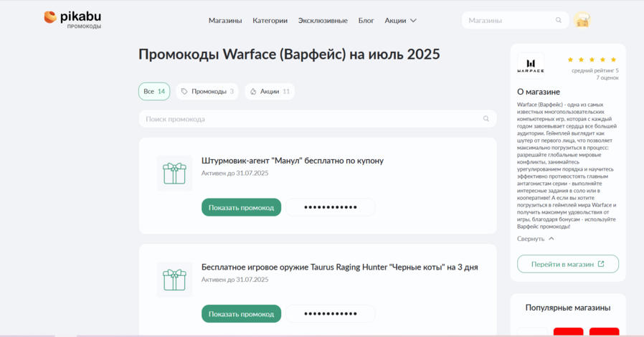Click the page title Промокоды Warface на июль 2025
Screen dimensions: 644x337
(289, 54)
